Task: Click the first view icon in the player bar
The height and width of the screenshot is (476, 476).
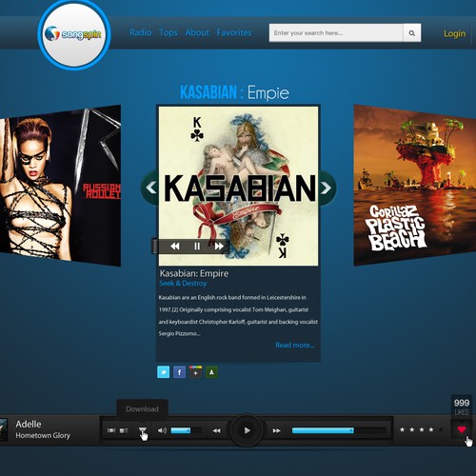Action: pos(111,430)
